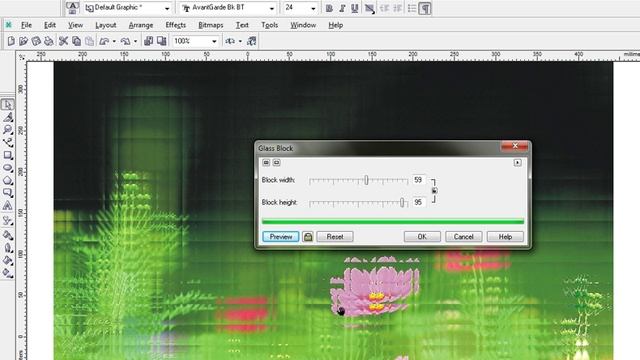
Task: Click the Undo toolbar icon
Action: coord(104,41)
